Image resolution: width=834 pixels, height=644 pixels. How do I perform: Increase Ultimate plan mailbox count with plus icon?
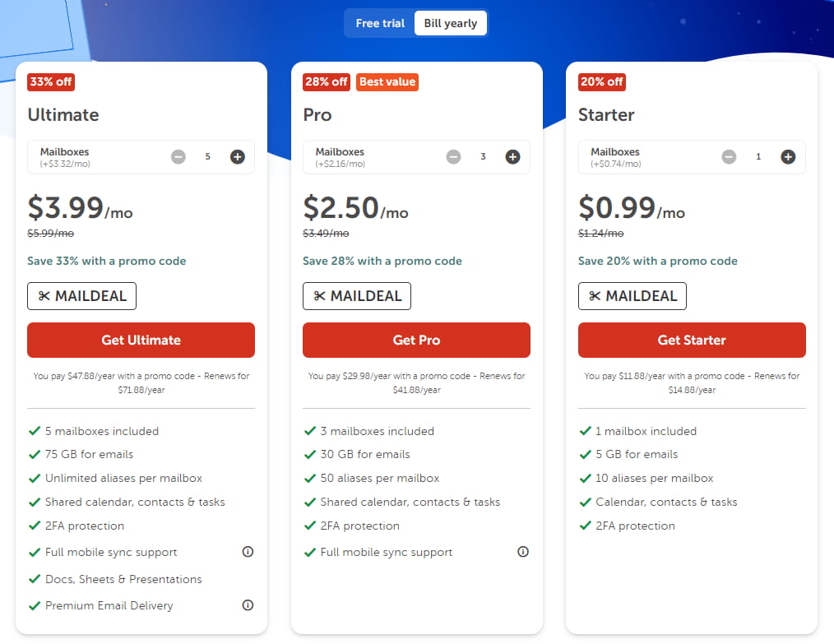238,156
